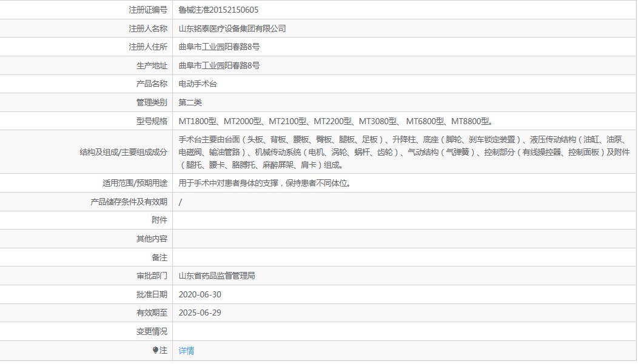The width and height of the screenshot is (638, 364).
Task: Click the 产品储存条件及有效期 label
Action: 129,202
